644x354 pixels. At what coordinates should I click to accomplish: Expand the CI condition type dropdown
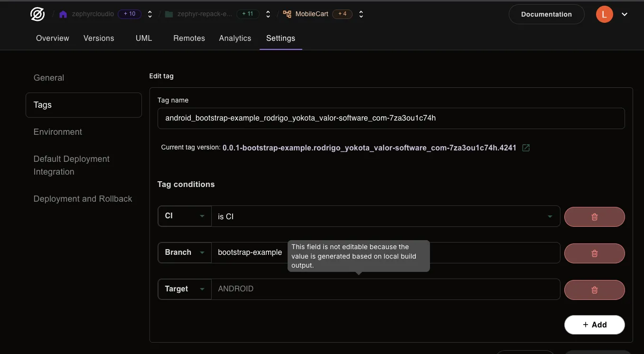coord(184,216)
